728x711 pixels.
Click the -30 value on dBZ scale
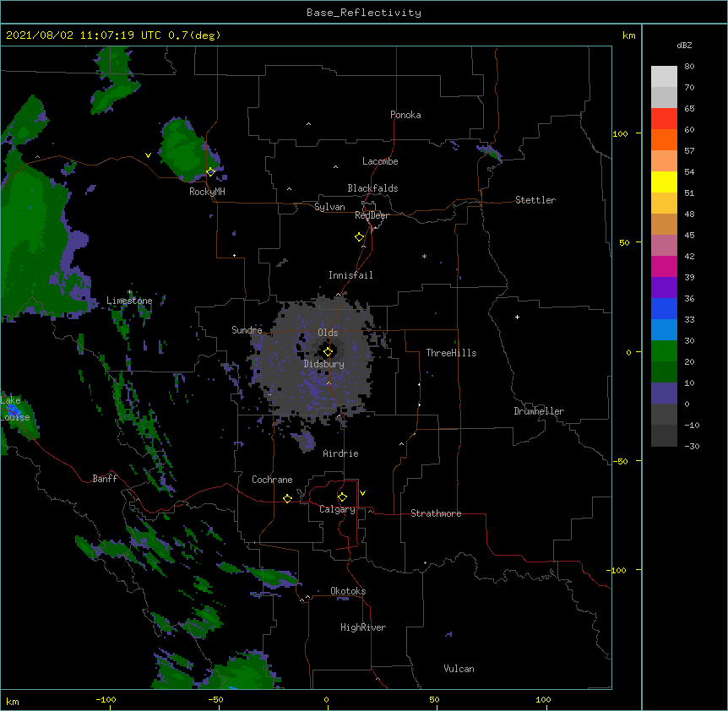coord(692,446)
